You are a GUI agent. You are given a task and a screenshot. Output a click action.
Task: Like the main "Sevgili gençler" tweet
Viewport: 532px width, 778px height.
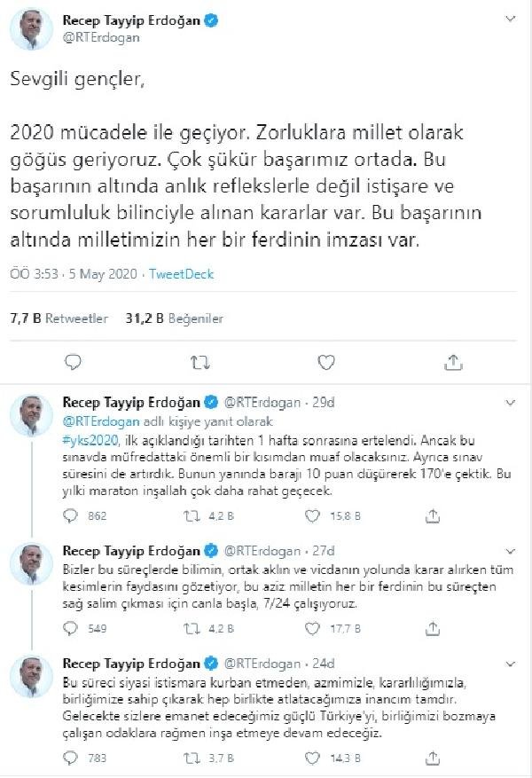coord(326,361)
